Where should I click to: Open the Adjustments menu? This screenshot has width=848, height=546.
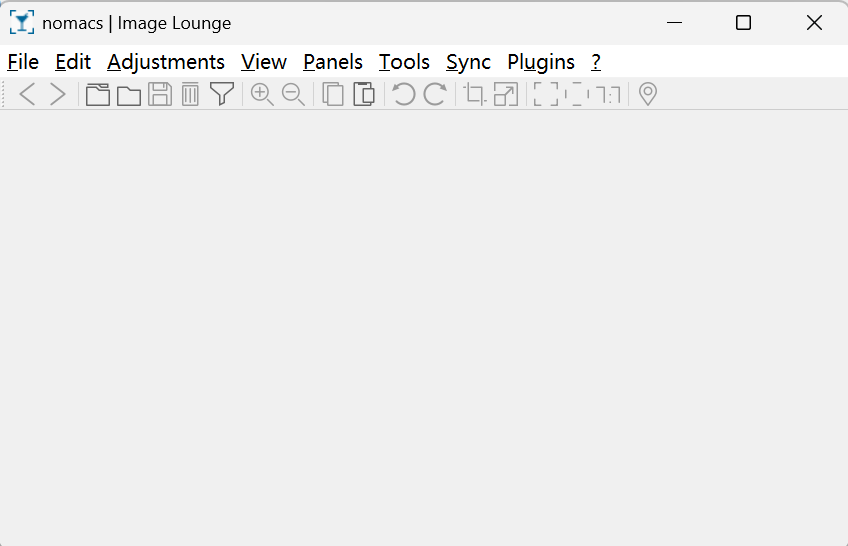pyautogui.click(x=166, y=62)
